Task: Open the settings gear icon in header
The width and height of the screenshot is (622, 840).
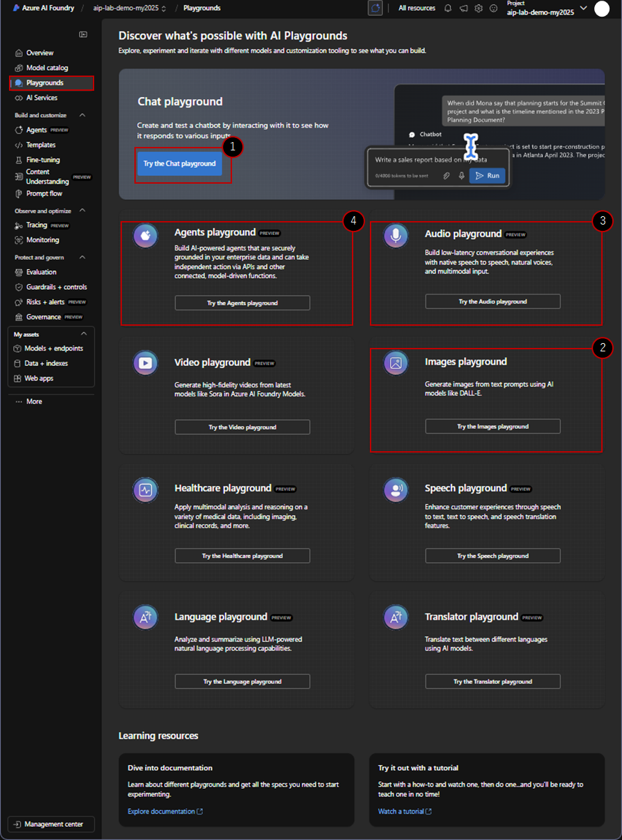Action: coord(478,8)
